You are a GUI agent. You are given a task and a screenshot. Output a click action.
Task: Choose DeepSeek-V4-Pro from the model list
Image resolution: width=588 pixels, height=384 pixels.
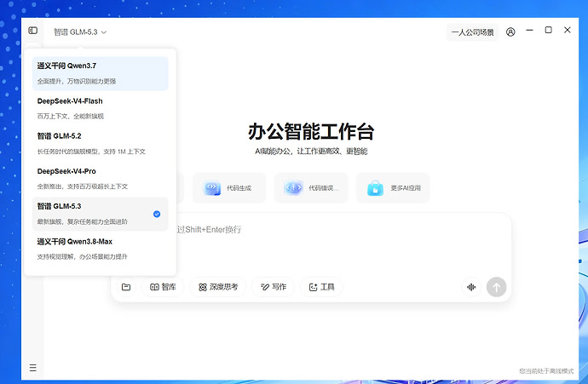tap(100, 178)
